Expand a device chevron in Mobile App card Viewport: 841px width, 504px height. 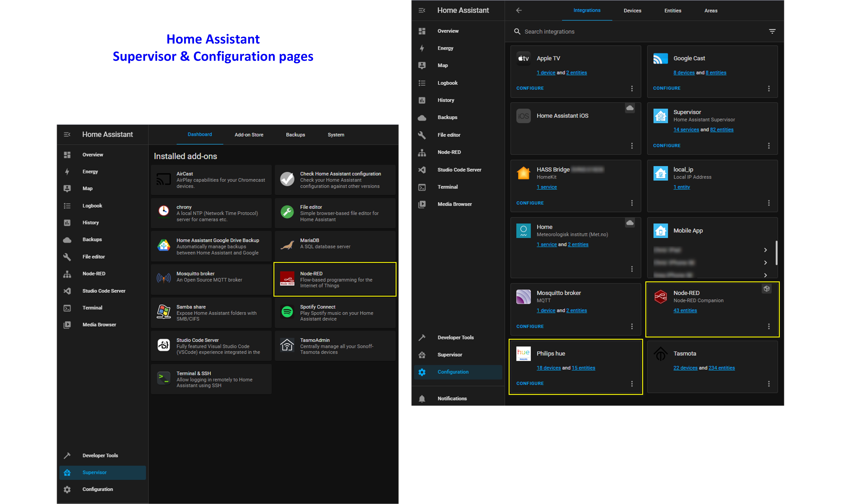pos(766,250)
